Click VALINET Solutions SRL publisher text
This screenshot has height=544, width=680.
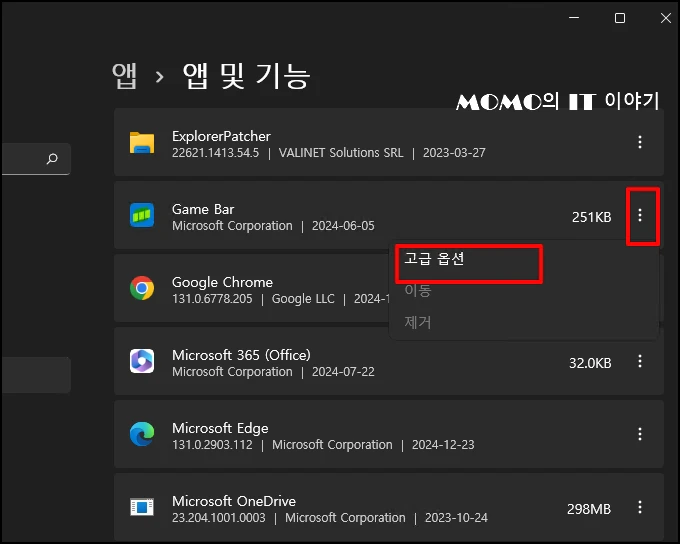(x=341, y=153)
